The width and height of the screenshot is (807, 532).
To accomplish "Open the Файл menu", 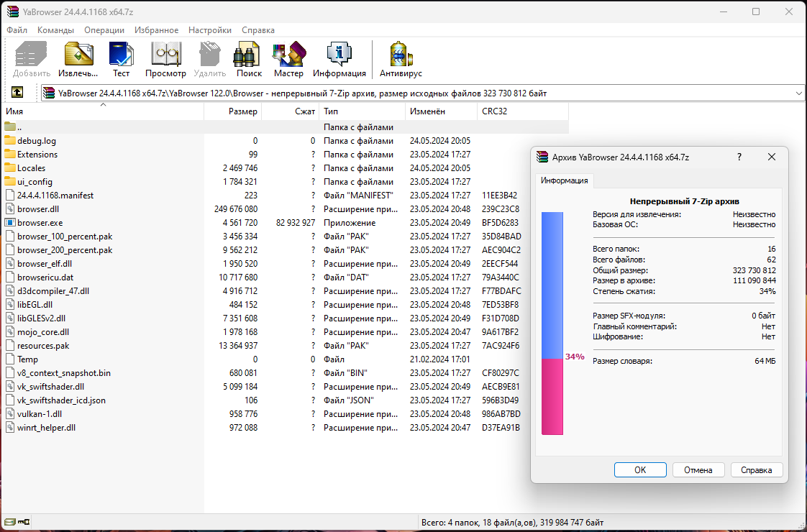I will pyautogui.click(x=17, y=30).
